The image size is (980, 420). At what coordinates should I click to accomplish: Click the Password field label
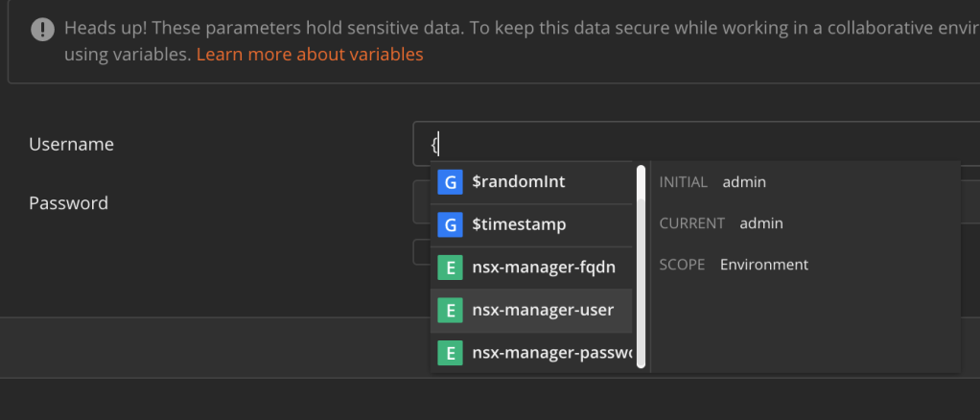click(x=68, y=203)
